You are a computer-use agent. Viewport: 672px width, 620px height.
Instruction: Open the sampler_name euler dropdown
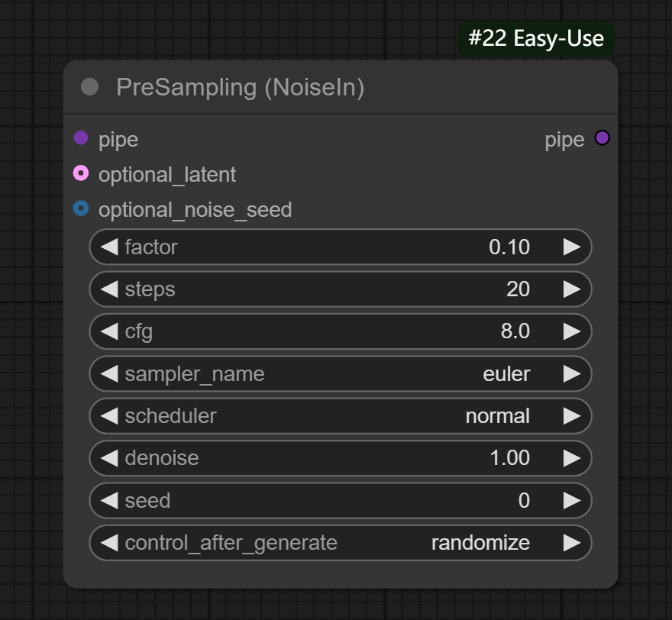(341, 374)
